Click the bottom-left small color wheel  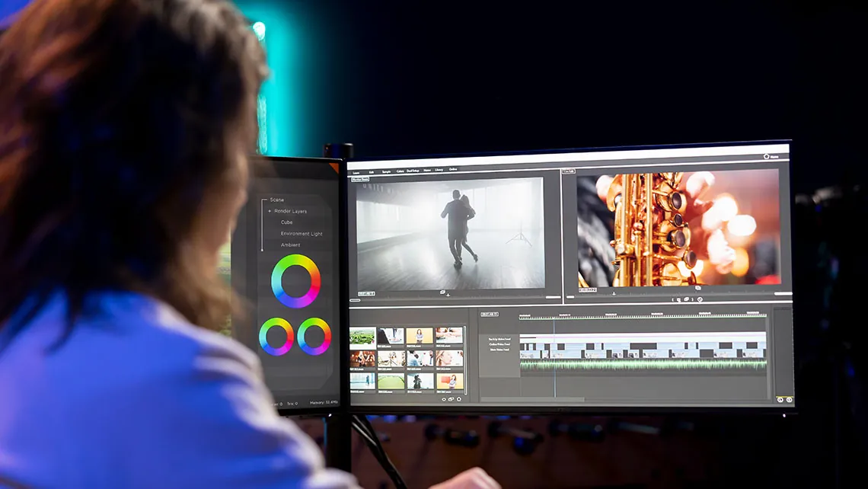(276, 337)
